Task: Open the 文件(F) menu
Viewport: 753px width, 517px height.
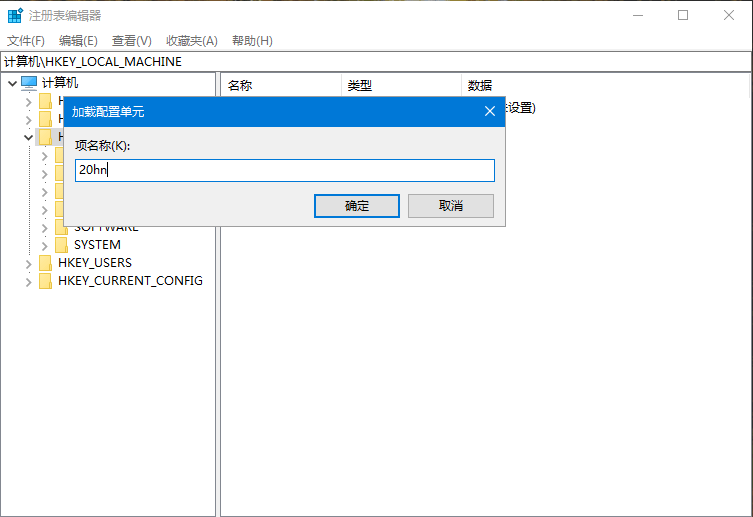Action: coord(26,41)
